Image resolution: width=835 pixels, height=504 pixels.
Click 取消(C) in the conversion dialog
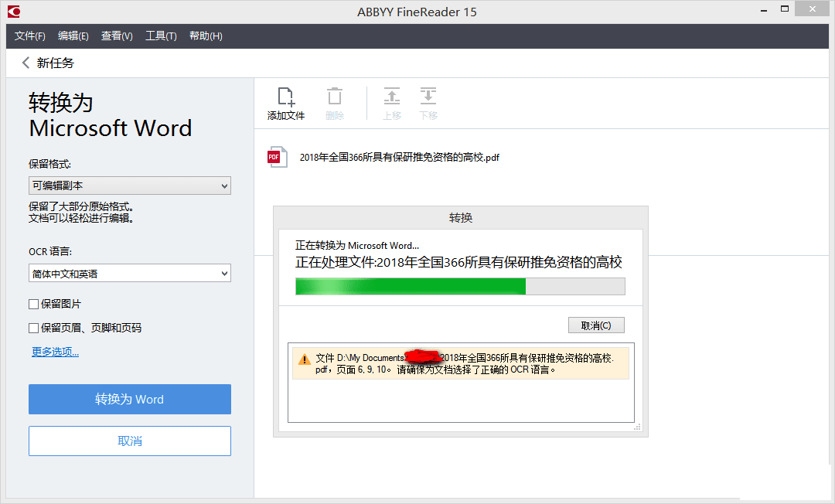pyautogui.click(x=596, y=325)
